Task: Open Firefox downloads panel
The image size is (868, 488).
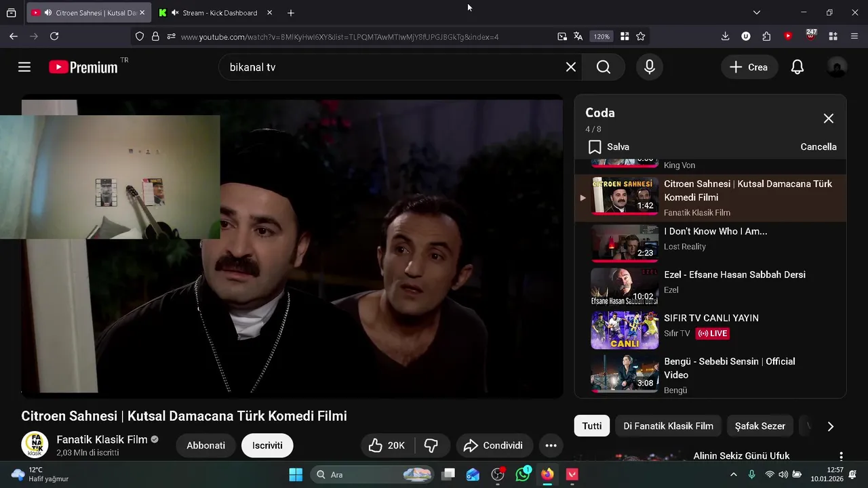Action: click(x=725, y=36)
